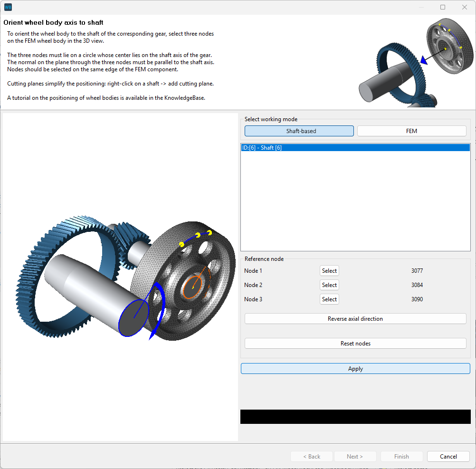Viewport: 476px width, 469px height.
Task: Click the WB application icon in title bar
Action: pos(8,7)
